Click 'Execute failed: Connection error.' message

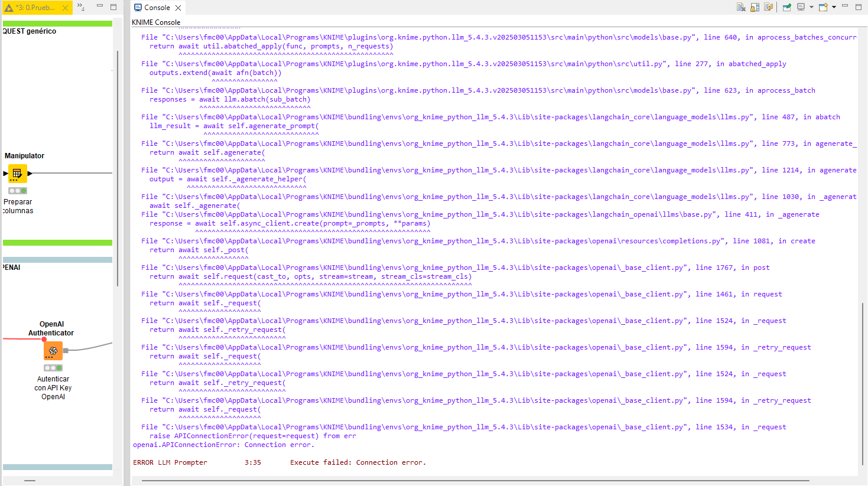click(x=358, y=462)
